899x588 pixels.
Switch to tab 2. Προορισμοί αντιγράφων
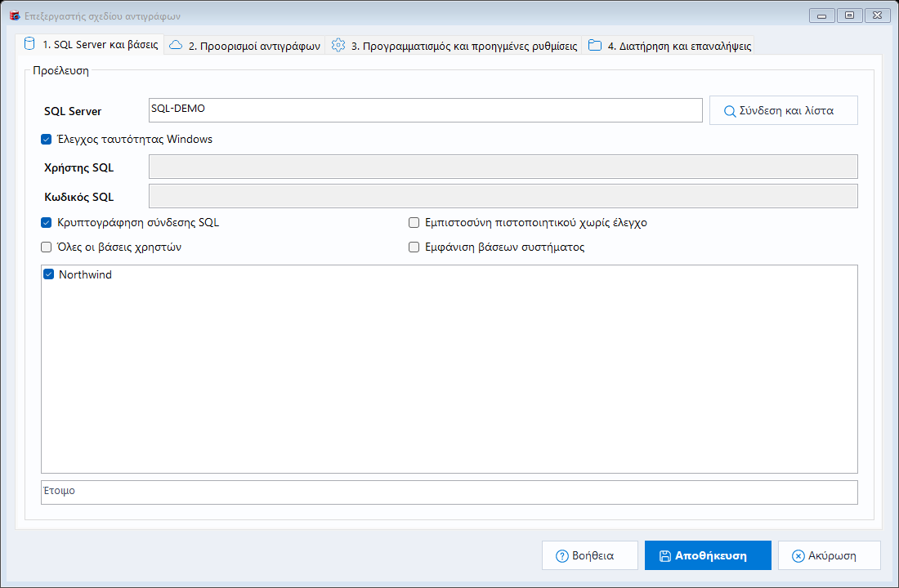(245, 46)
